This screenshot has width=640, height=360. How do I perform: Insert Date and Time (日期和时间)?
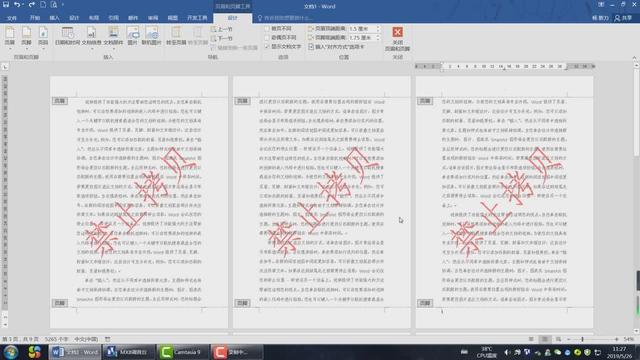(x=67, y=36)
